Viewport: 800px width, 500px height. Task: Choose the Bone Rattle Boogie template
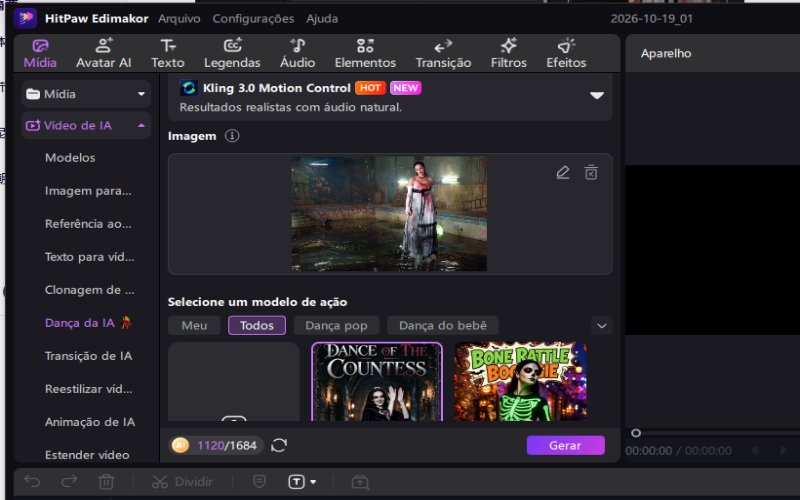(520, 382)
